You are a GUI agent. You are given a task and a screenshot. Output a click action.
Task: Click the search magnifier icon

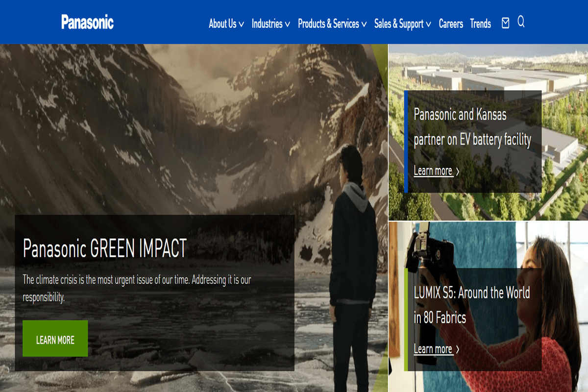point(521,22)
